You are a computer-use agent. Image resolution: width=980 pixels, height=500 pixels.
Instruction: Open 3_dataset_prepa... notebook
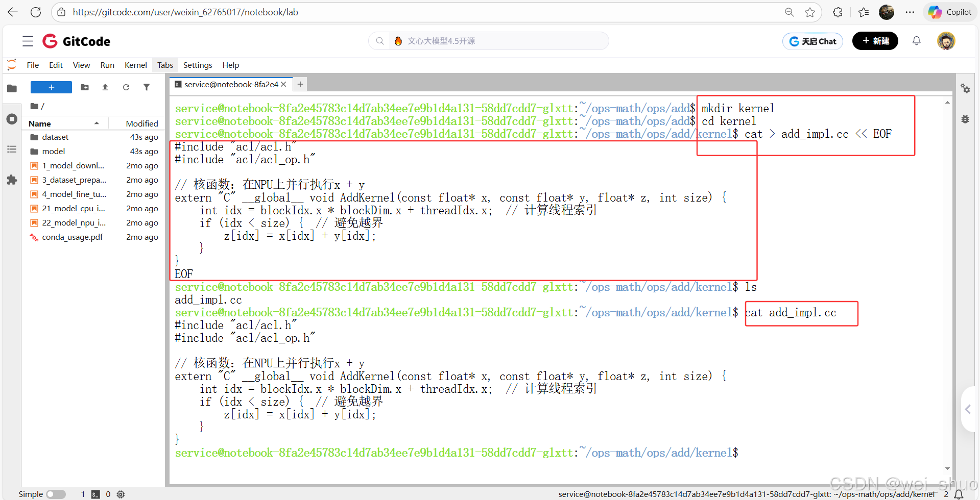point(94,180)
